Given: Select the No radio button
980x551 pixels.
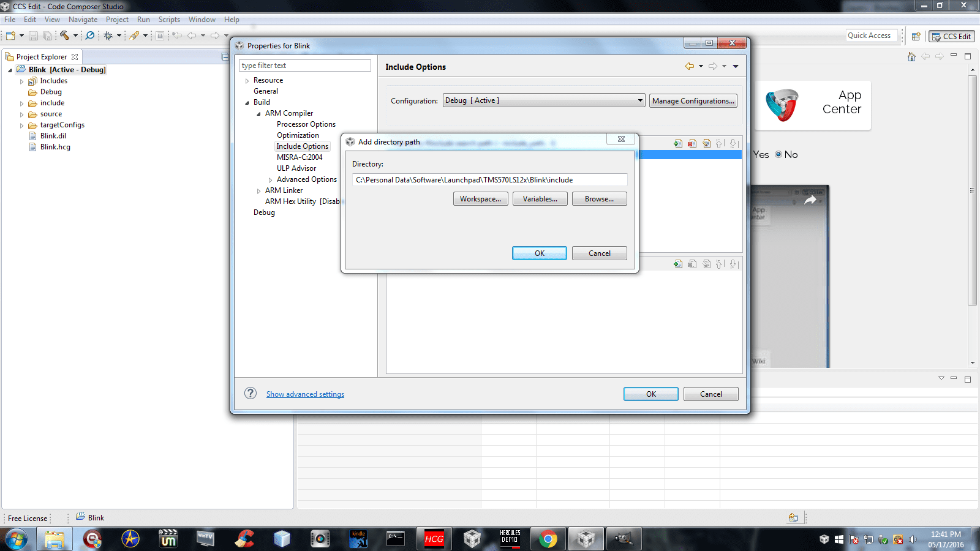Looking at the screenshot, I should [778, 154].
